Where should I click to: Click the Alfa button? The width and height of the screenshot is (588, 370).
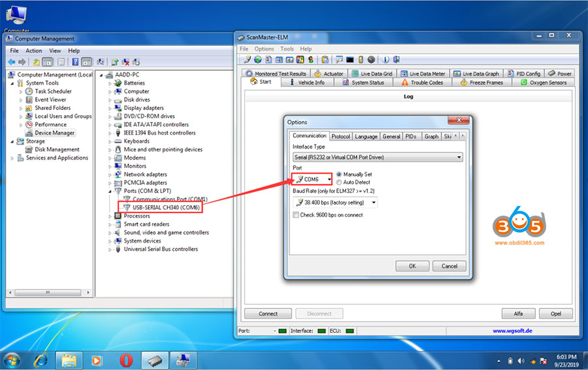click(518, 314)
